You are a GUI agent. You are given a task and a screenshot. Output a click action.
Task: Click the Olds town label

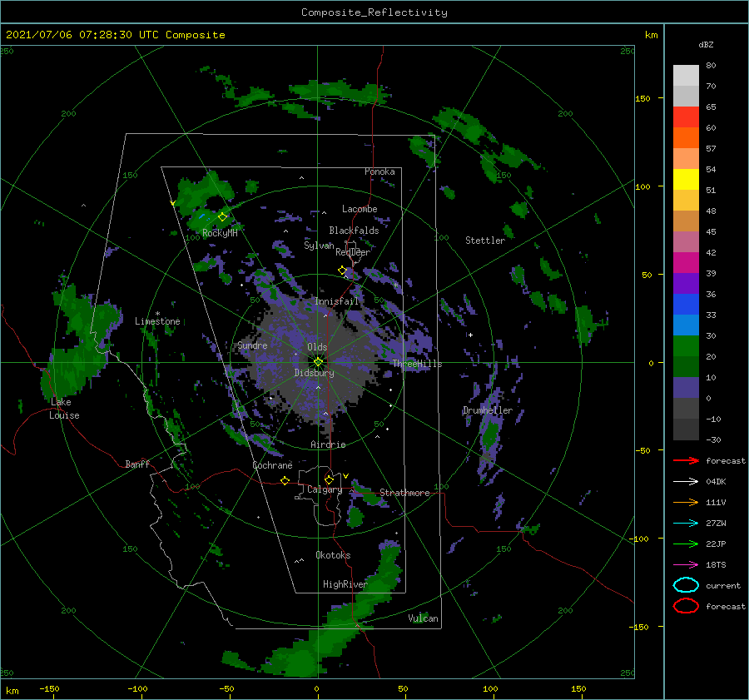tap(317, 347)
